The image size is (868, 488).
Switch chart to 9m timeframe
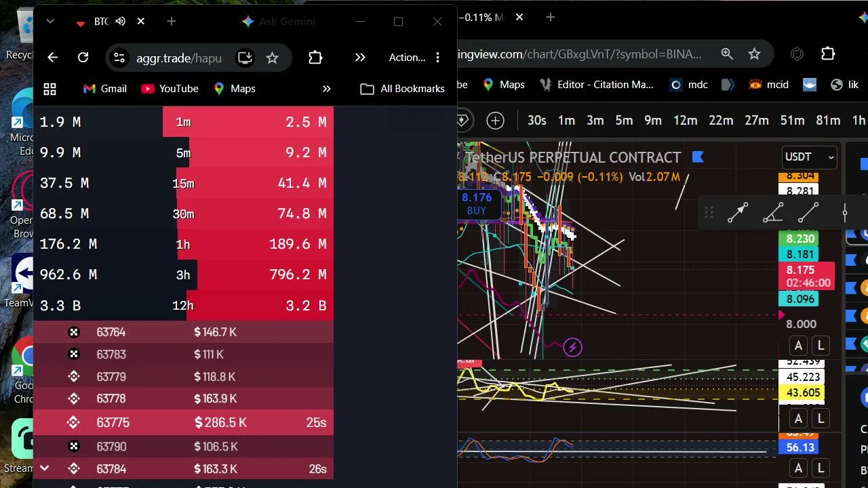pos(653,121)
